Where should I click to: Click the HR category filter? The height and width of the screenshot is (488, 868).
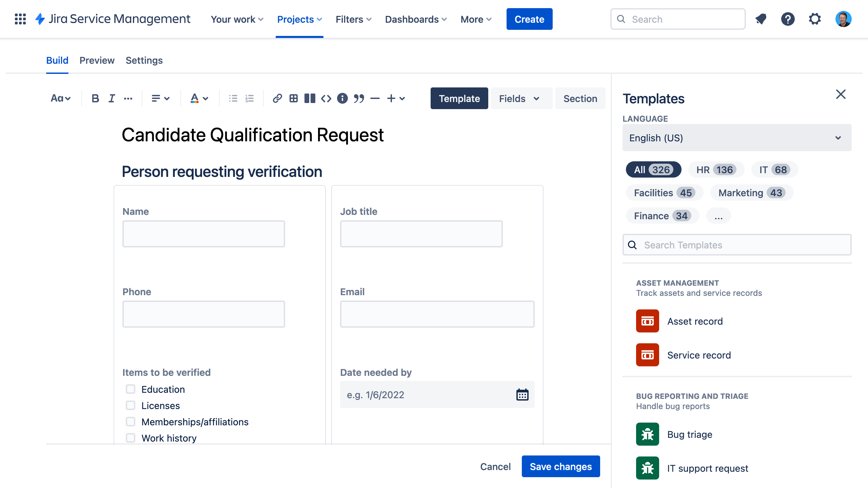[715, 170]
